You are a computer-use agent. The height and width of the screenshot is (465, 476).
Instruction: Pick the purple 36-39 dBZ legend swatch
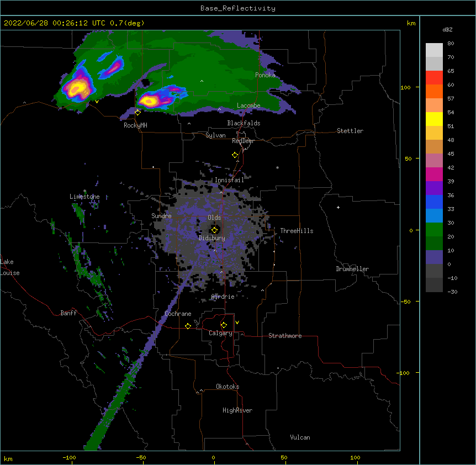click(x=434, y=188)
